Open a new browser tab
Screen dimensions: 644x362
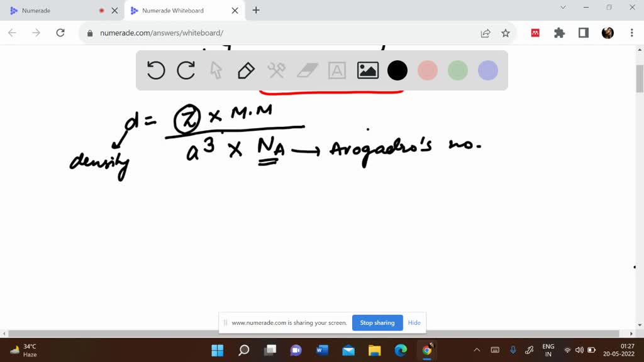(x=256, y=11)
